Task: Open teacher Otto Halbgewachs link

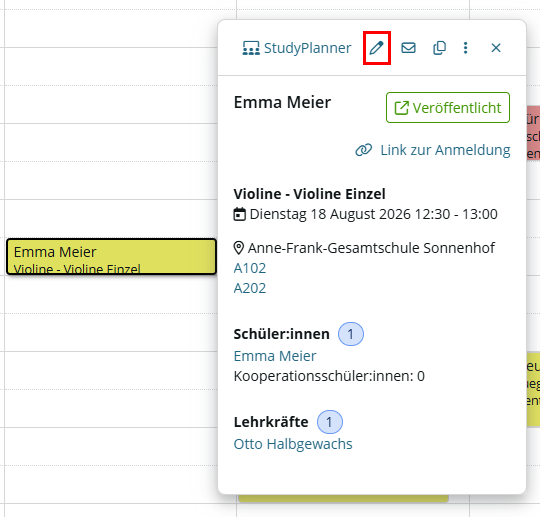Action: coord(293,444)
